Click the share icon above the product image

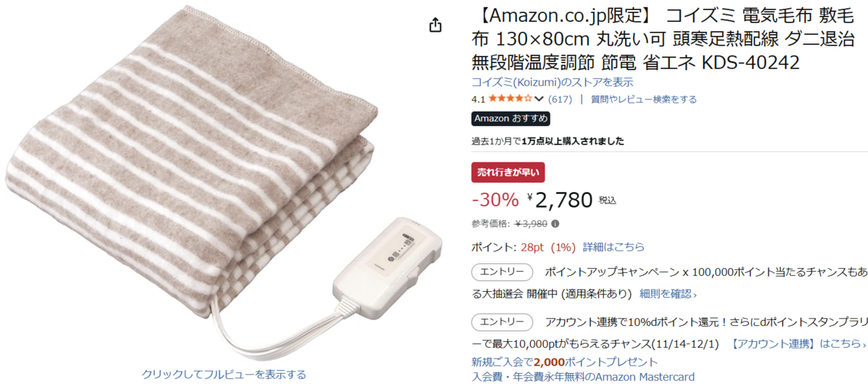(x=435, y=25)
